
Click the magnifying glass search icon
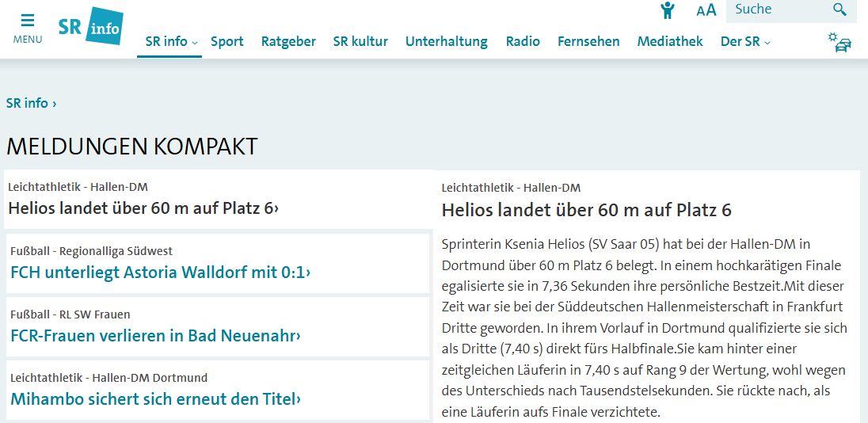tap(839, 10)
